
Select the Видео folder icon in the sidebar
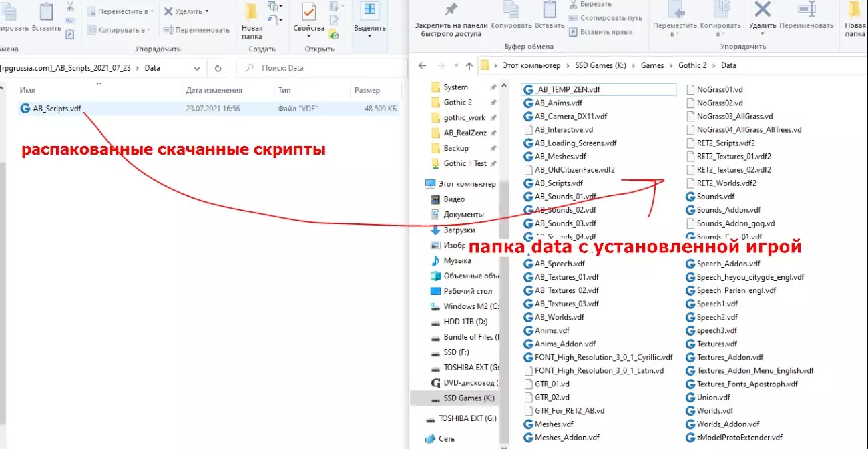point(434,199)
